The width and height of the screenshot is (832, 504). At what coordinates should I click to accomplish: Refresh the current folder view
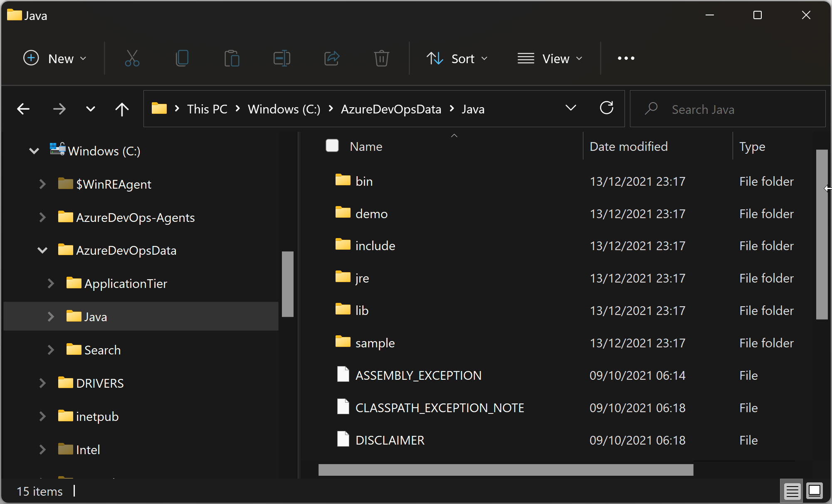607,108
